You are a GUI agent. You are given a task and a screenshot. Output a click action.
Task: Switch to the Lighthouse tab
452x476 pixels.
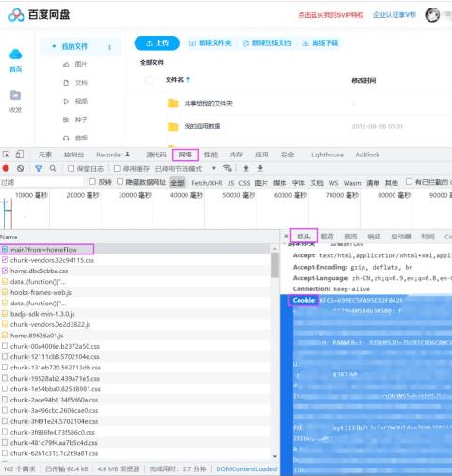(x=327, y=155)
